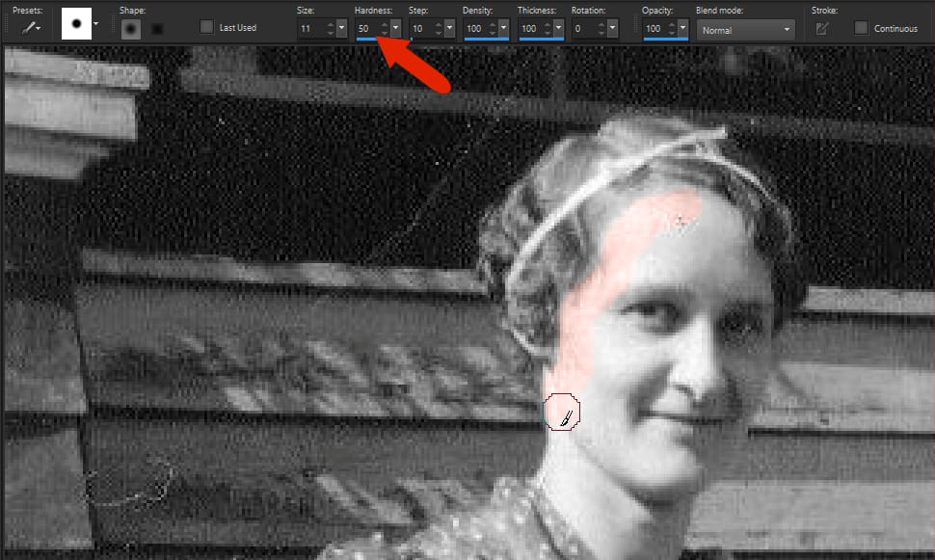935x560 pixels.
Task: Open the Hardness slider dropdown arrow
Action: click(394, 29)
